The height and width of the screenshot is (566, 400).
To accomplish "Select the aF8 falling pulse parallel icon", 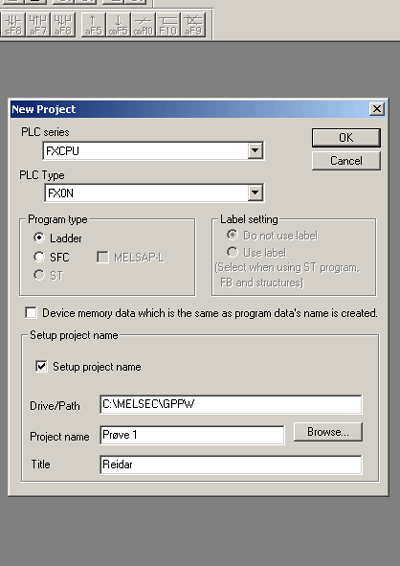I will tap(63, 25).
